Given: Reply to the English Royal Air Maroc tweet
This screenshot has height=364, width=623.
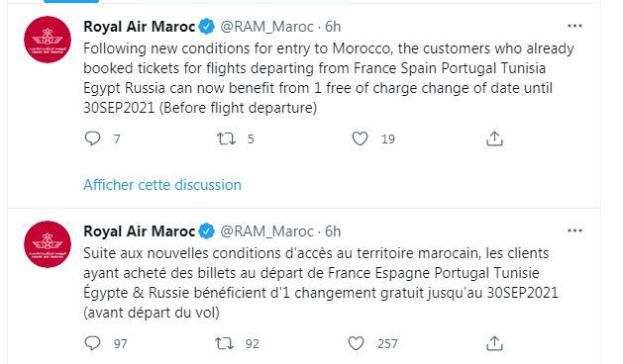Looking at the screenshot, I should [x=92, y=138].
